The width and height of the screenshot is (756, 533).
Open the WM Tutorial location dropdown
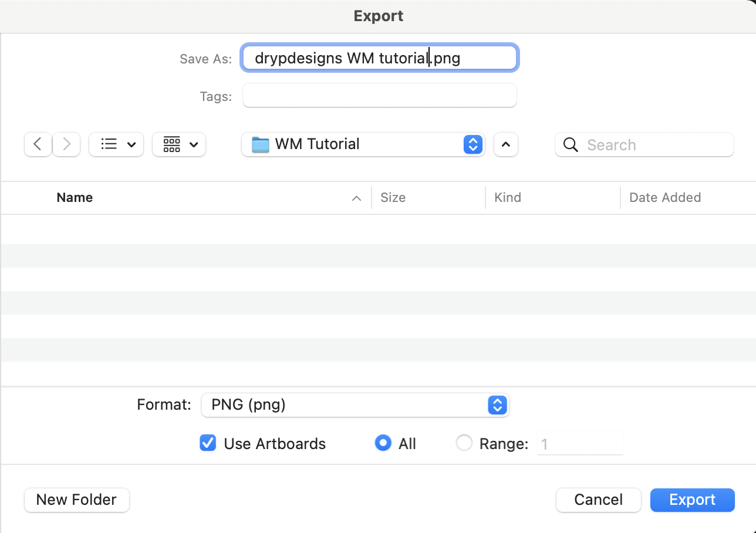pyautogui.click(x=473, y=144)
